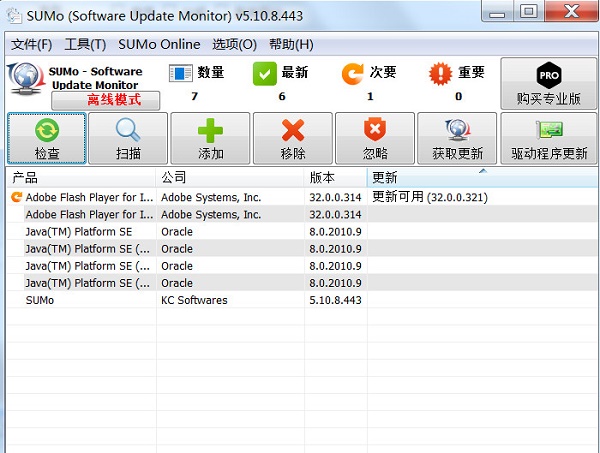Open the 文件(F) menu
Image resolution: width=600 pixels, height=453 pixels.
coord(31,44)
